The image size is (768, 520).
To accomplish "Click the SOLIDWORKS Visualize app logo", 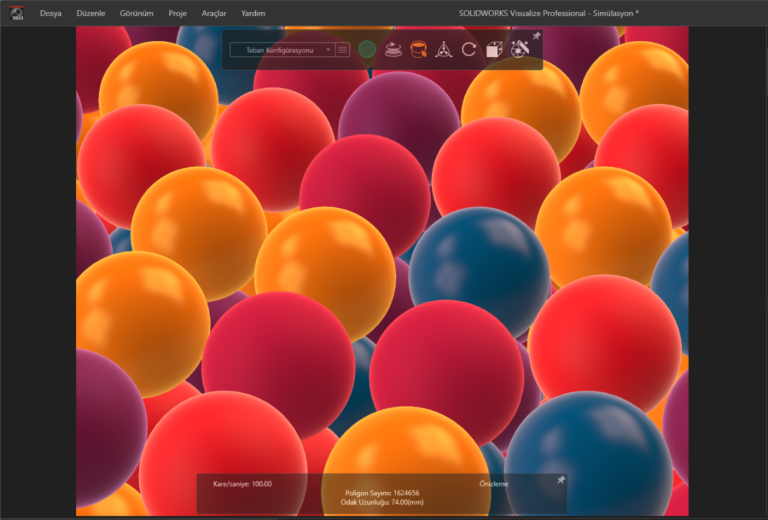I will click(16, 14).
